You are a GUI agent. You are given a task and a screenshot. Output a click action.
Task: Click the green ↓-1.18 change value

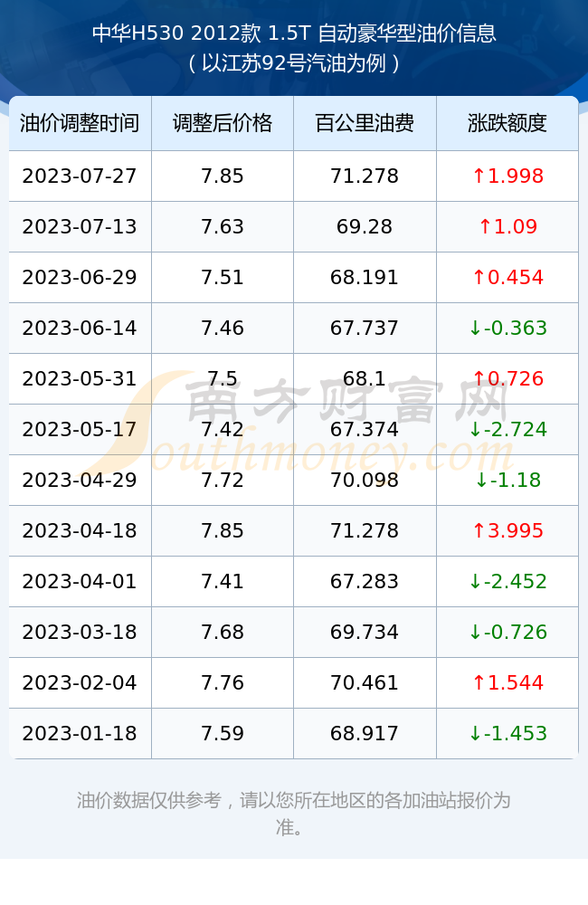[507, 481]
